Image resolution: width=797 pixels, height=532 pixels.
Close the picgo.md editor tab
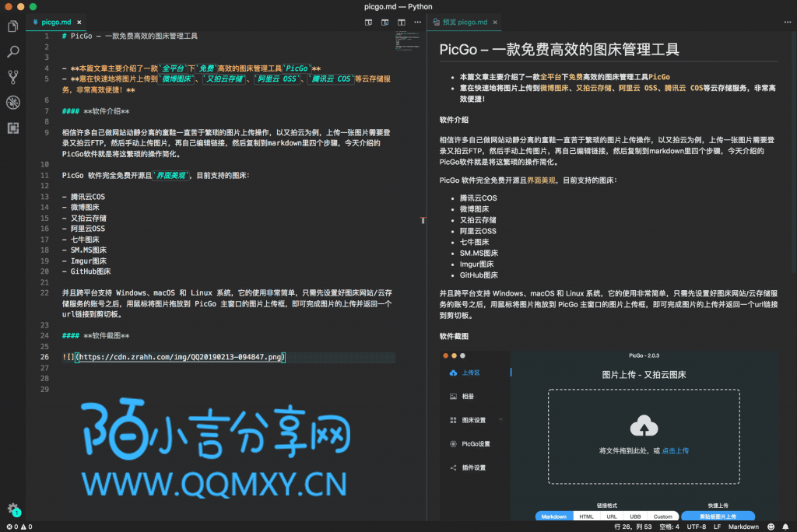pyautogui.click(x=79, y=23)
